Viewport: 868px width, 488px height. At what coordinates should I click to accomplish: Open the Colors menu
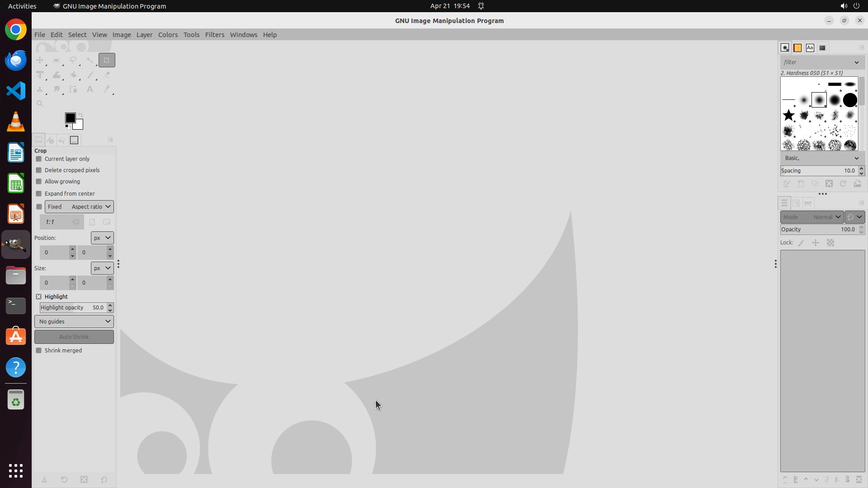pyautogui.click(x=168, y=35)
